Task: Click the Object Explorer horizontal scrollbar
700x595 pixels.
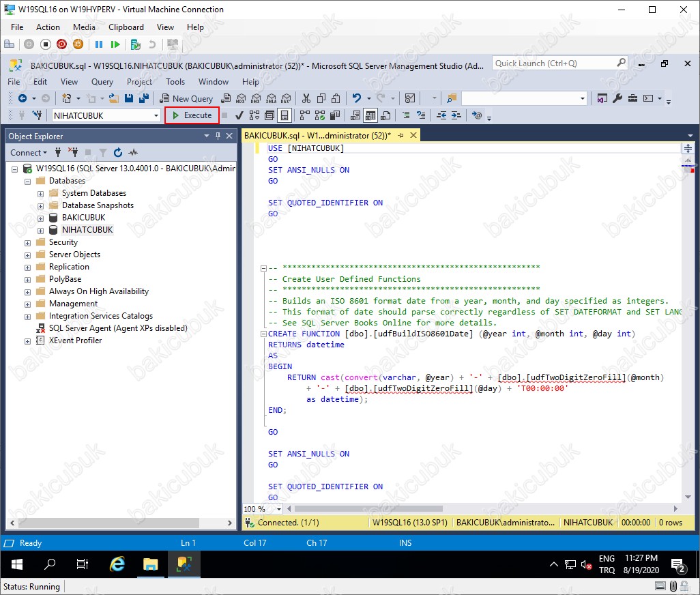Action: pos(109,523)
